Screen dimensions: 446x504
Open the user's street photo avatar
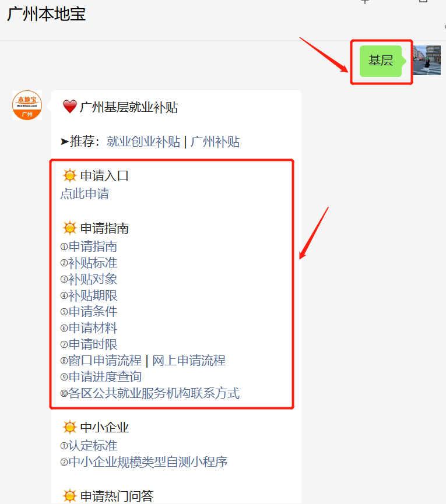click(x=427, y=61)
